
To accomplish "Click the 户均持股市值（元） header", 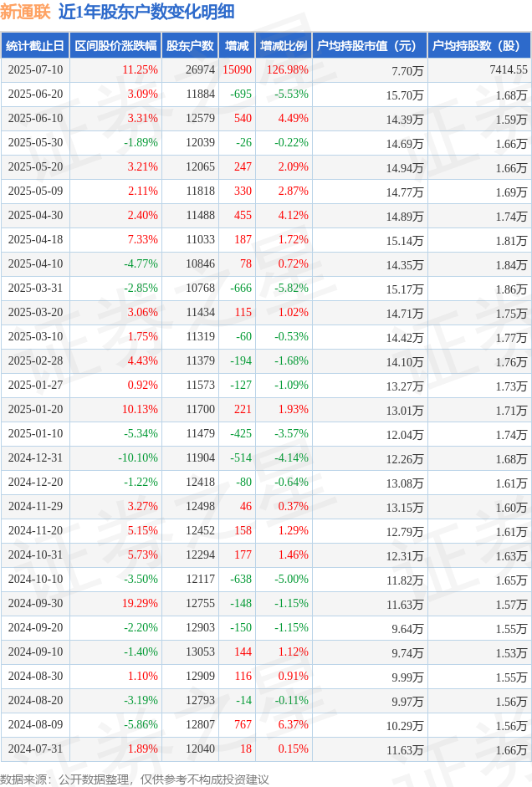I will point(370,46).
